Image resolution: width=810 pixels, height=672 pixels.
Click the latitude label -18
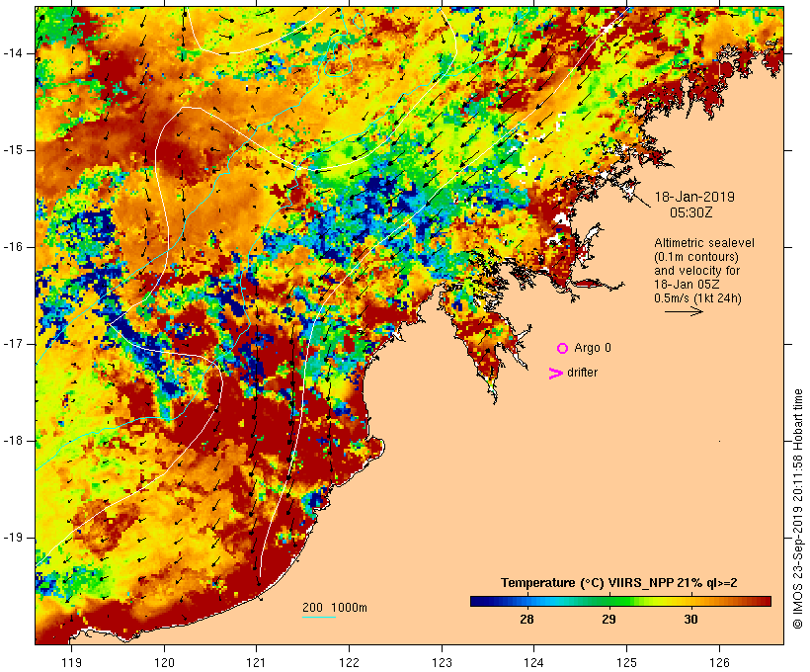(x=13, y=441)
